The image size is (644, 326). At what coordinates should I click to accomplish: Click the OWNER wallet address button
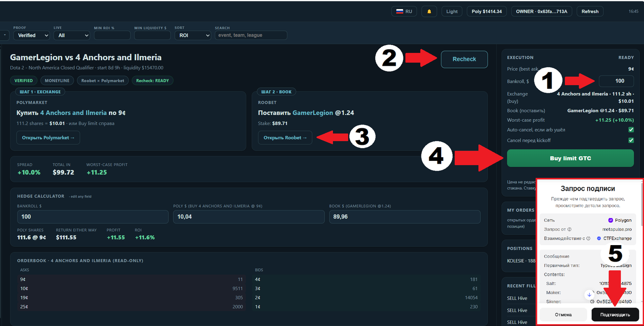coord(542,11)
